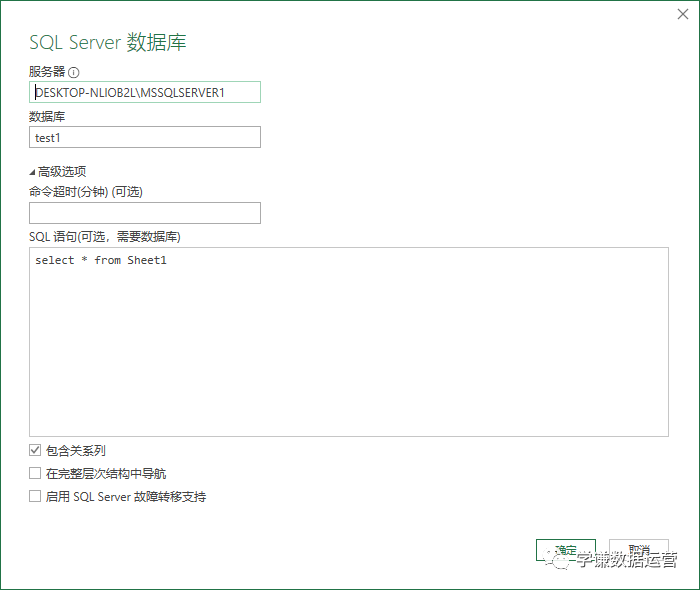
Task: Click the 确定 confirm button
Action: (x=566, y=550)
